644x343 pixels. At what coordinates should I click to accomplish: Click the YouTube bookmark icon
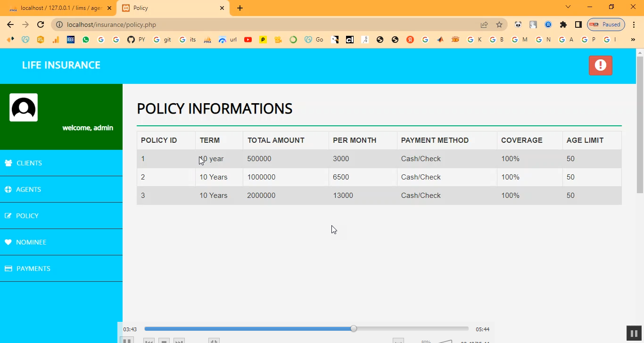click(x=248, y=40)
